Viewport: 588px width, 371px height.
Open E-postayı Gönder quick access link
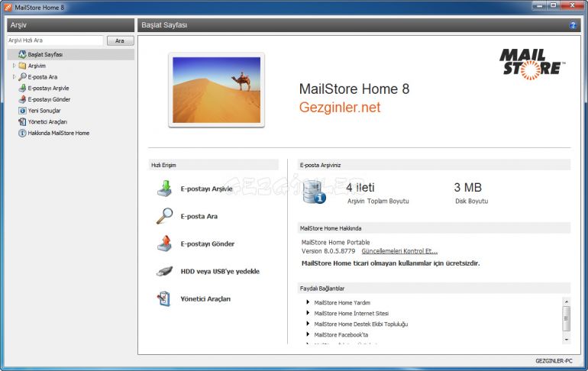pyautogui.click(x=208, y=244)
